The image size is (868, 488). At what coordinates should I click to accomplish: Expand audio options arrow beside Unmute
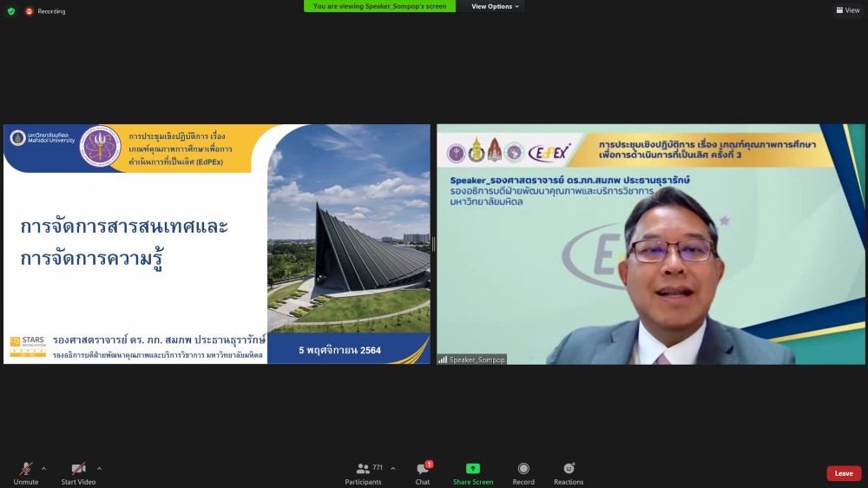43,468
